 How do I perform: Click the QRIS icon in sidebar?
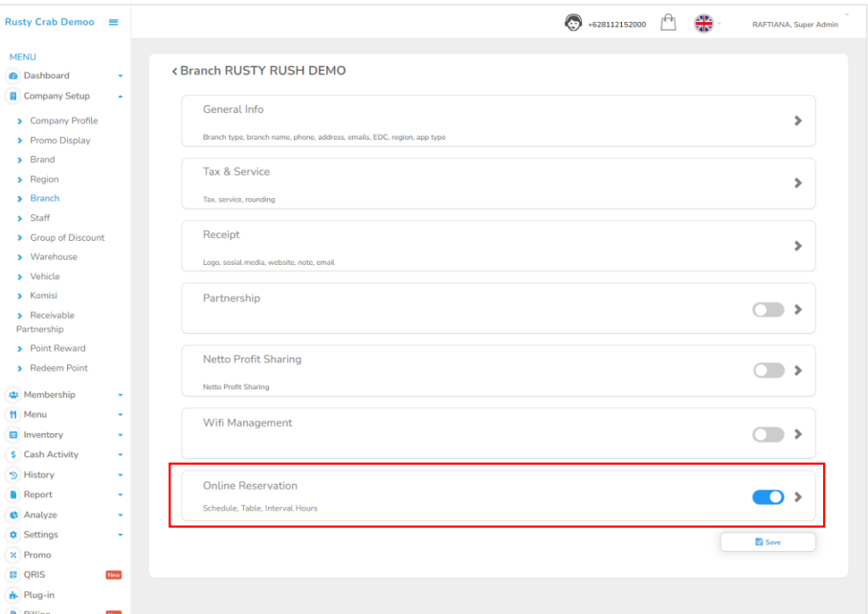tap(13, 575)
